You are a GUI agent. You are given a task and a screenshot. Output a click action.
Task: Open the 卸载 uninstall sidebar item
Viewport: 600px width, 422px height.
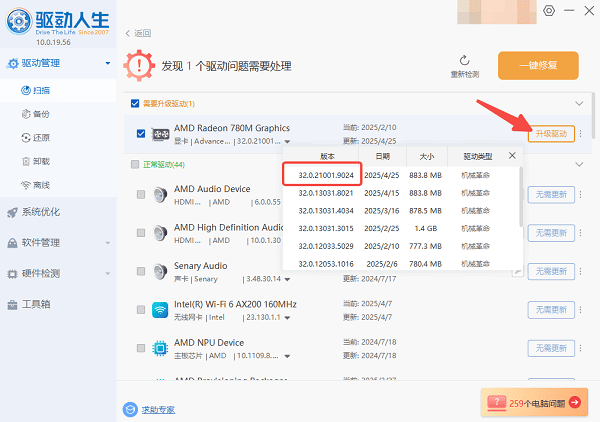point(44,161)
